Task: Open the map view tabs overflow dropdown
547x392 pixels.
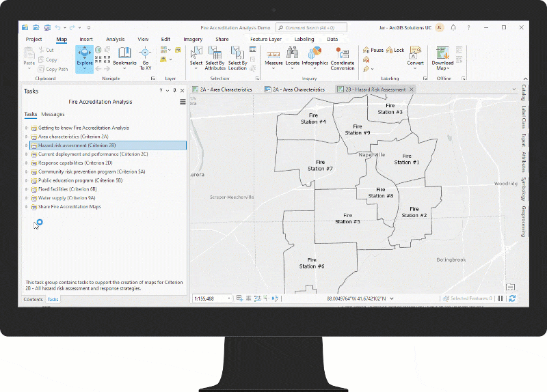Action: click(x=514, y=89)
